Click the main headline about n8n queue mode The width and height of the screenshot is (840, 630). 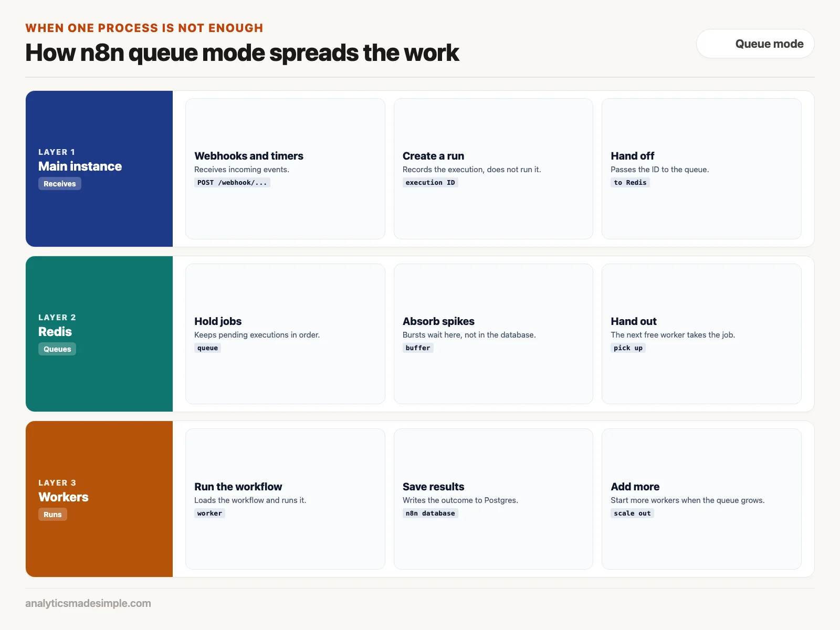242,53
